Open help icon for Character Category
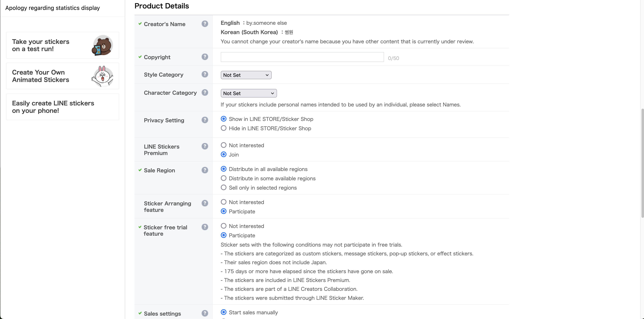 point(205,93)
